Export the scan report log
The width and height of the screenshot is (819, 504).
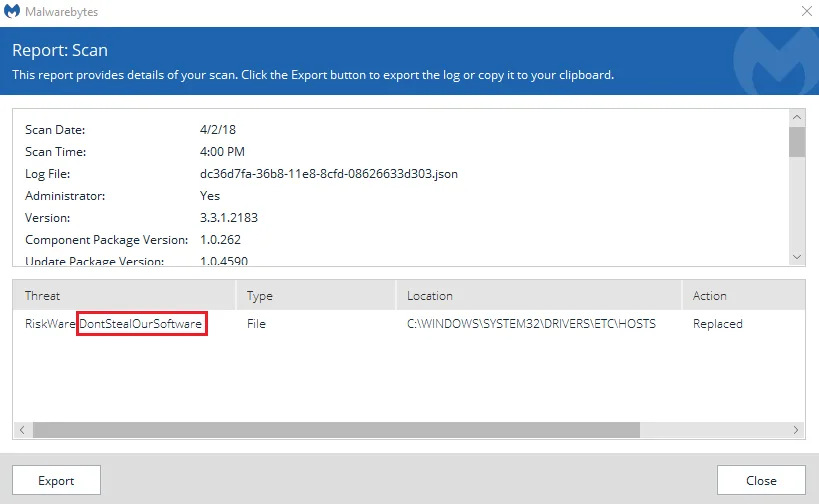56,480
